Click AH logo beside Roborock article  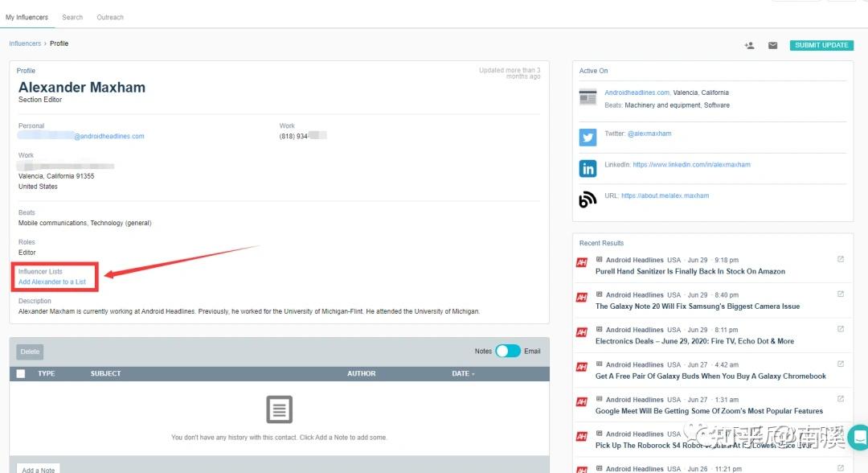tap(582, 437)
